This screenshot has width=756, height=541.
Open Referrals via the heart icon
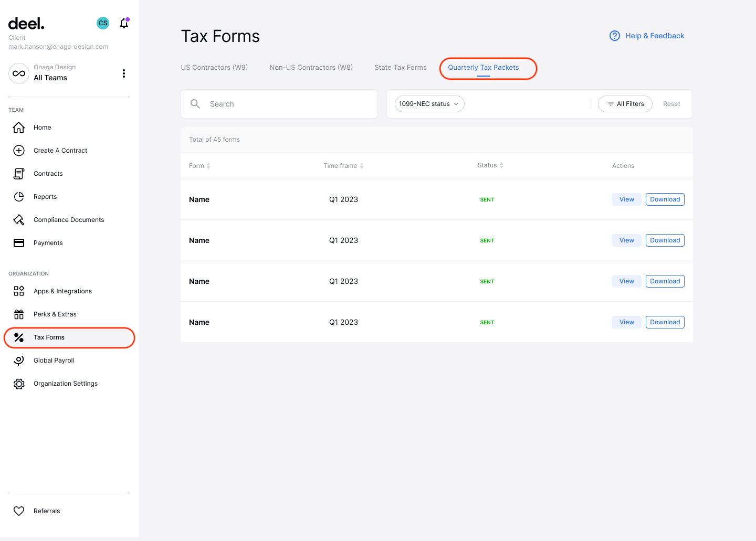tap(19, 511)
